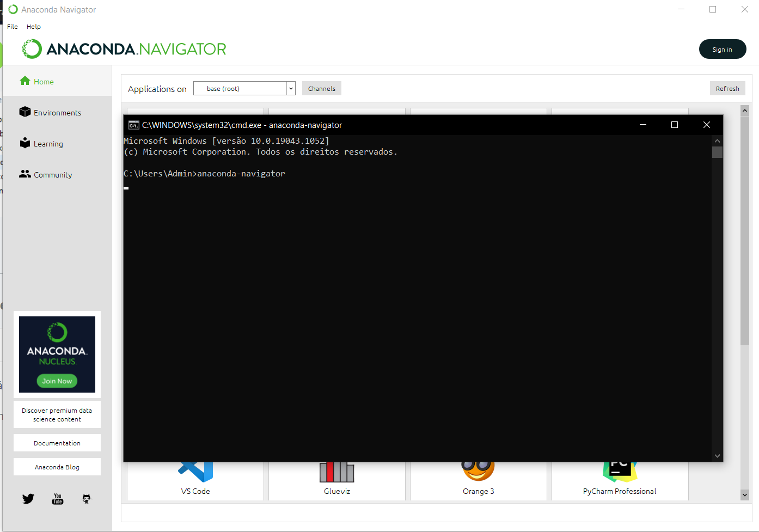The width and height of the screenshot is (759, 532).
Task: Close the cmd.exe window
Action: (x=707, y=125)
